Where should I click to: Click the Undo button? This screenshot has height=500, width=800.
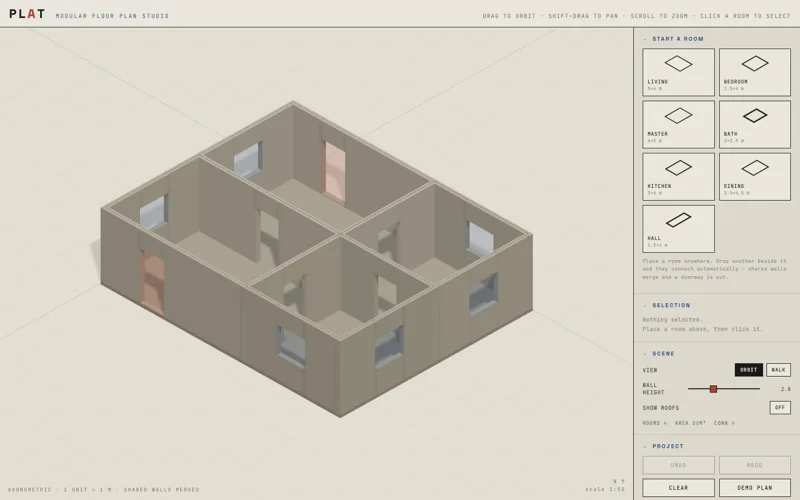pos(678,465)
